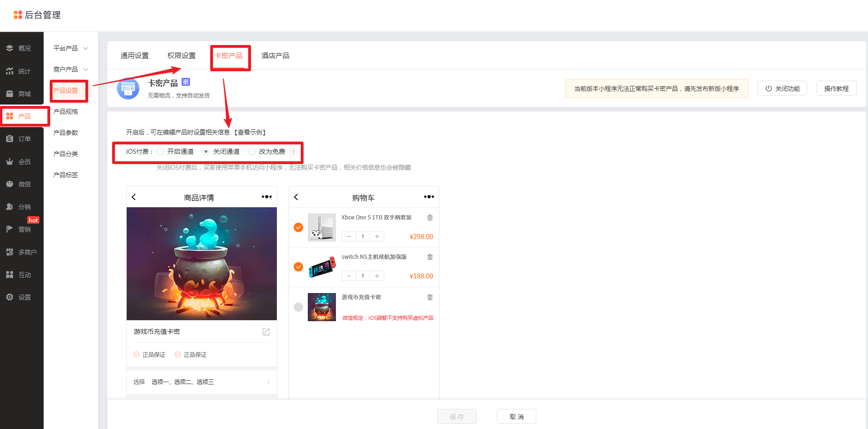This screenshot has height=429, width=868.
Task: Open 产品参数 in the submenu
Action: coord(66,133)
